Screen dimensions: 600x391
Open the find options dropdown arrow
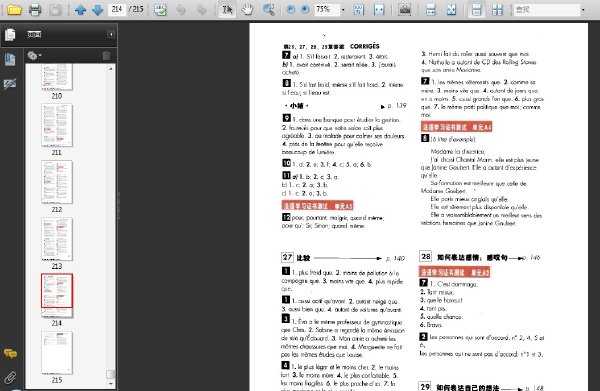(583, 10)
